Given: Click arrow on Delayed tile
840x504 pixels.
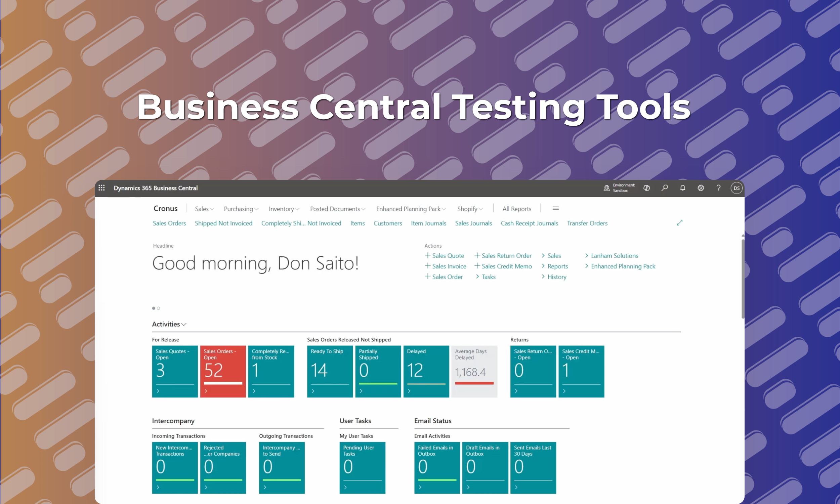Looking at the screenshot, I should pyautogui.click(x=409, y=391).
